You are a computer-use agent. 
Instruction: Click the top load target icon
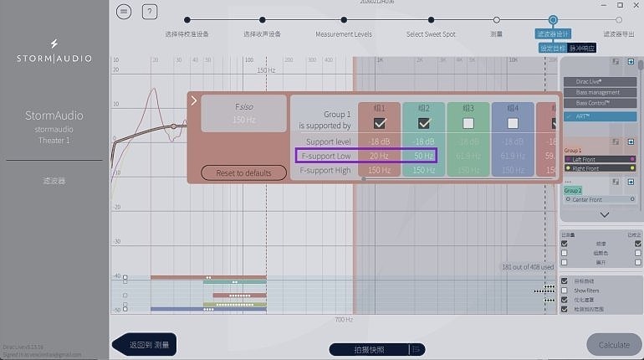pos(631,62)
